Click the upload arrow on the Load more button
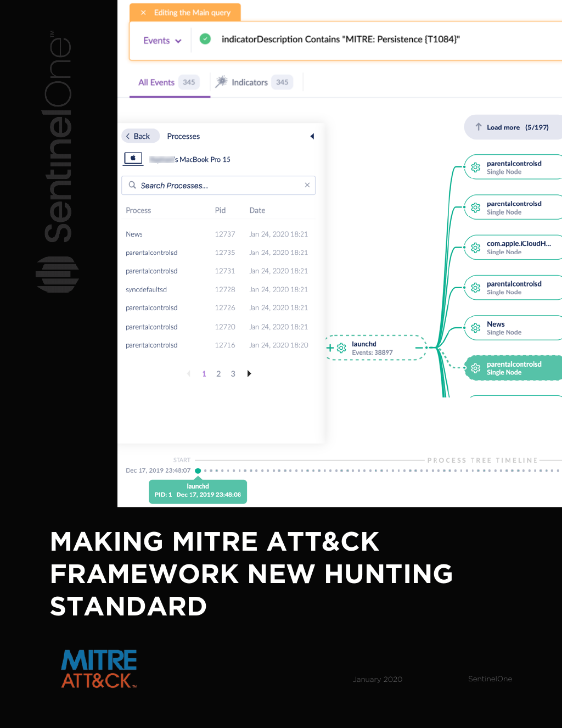 (479, 127)
